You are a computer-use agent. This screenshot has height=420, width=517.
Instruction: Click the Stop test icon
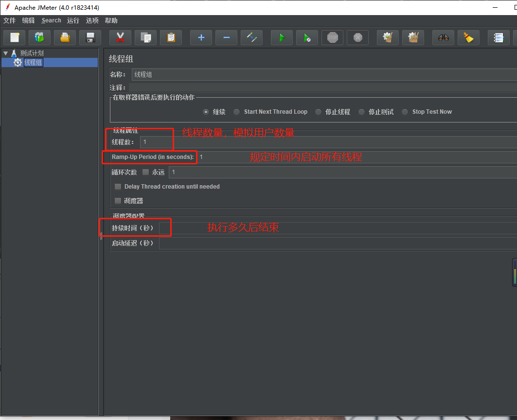click(332, 37)
